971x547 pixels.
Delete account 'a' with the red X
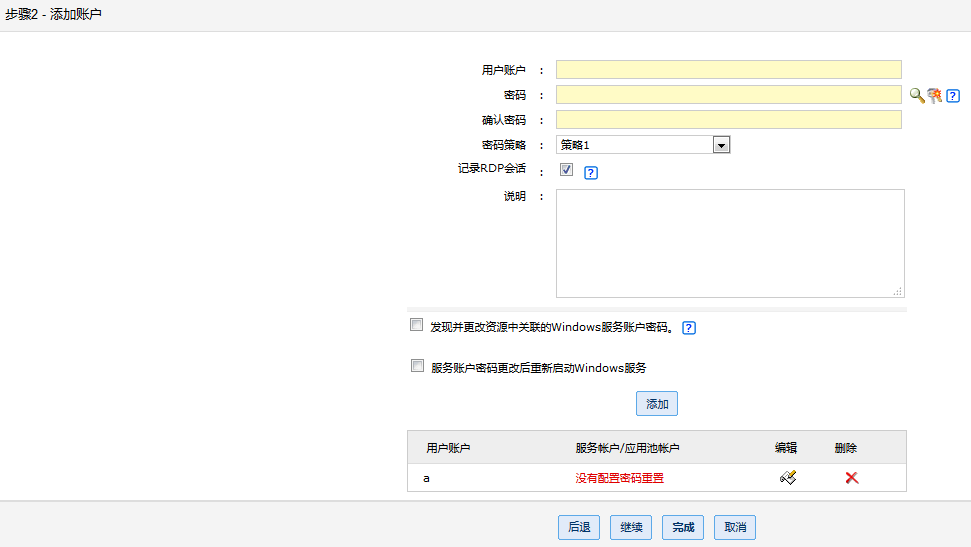tap(852, 478)
